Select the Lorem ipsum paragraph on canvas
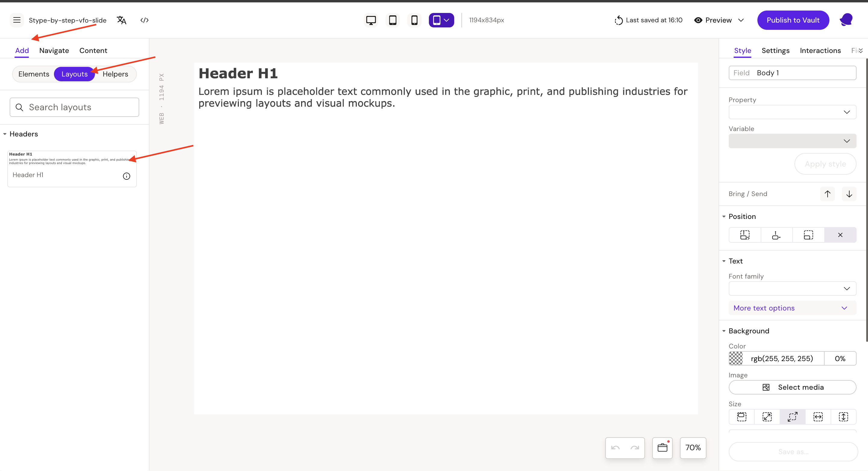This screenshot has width=868, height=471. click(x=443, y=97)
